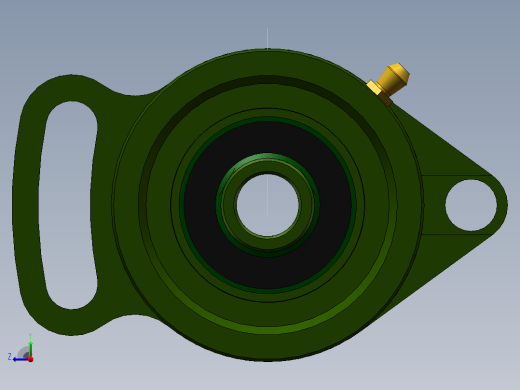Screen dimensions: 520x390
Task: Click the green Y axis of the view triad
Action: point(30,349)
